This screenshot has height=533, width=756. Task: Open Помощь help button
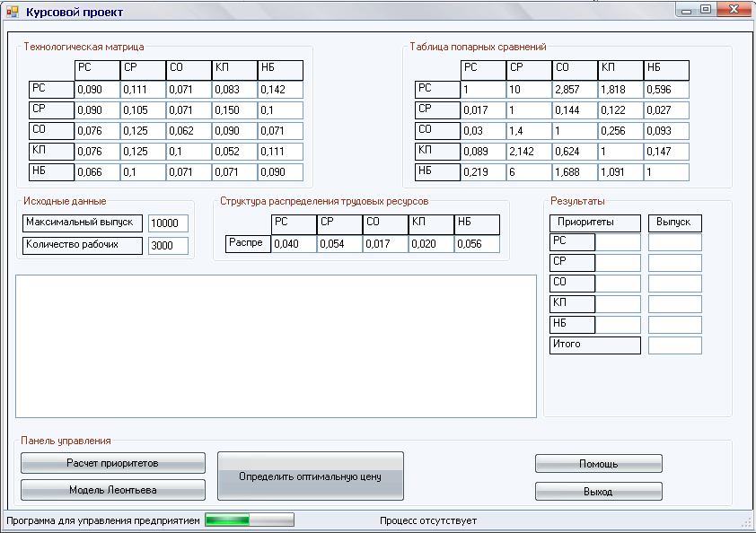(x=598, y=464)
